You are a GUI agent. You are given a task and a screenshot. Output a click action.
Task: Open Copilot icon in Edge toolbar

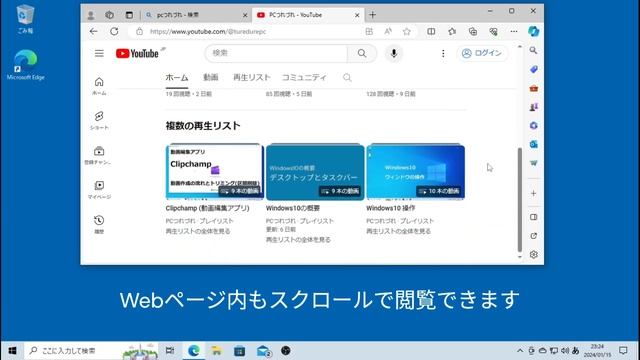click(x=533, y=31)
